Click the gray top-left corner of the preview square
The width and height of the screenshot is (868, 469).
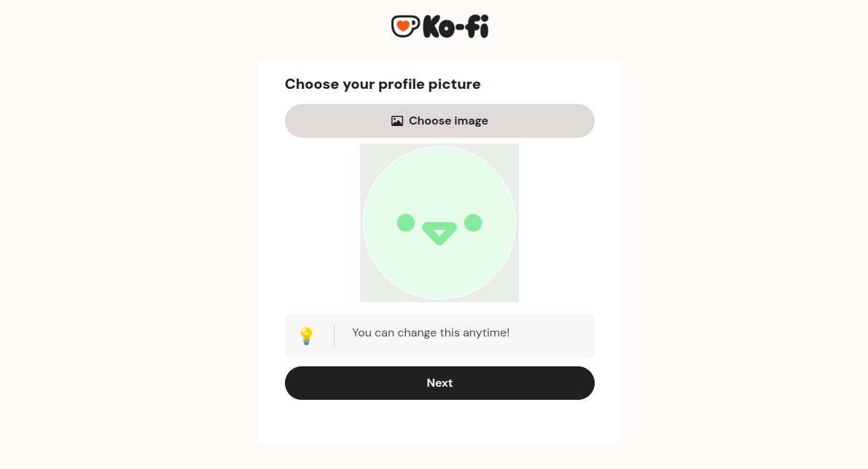tap(366, 149)
